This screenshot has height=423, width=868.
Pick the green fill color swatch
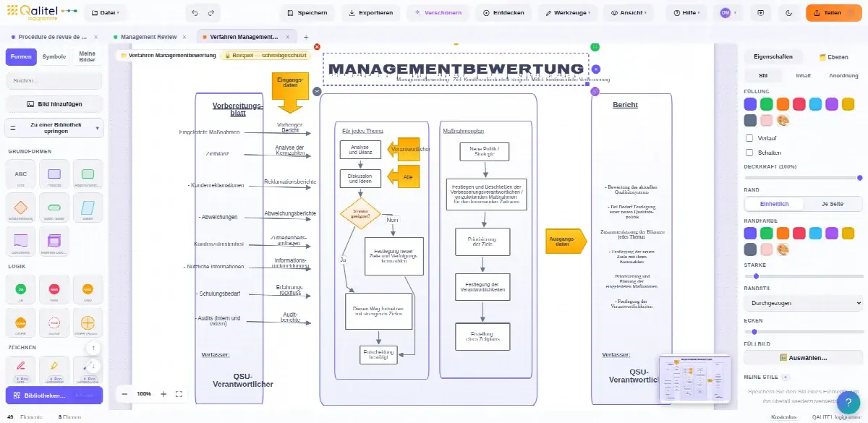click(x=767, y=104)
